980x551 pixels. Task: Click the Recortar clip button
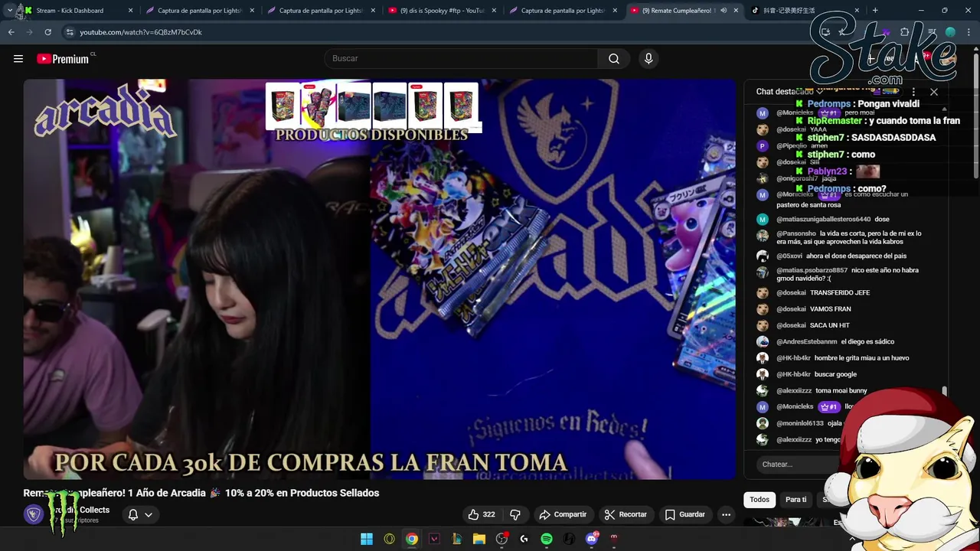tap(626, 514)
